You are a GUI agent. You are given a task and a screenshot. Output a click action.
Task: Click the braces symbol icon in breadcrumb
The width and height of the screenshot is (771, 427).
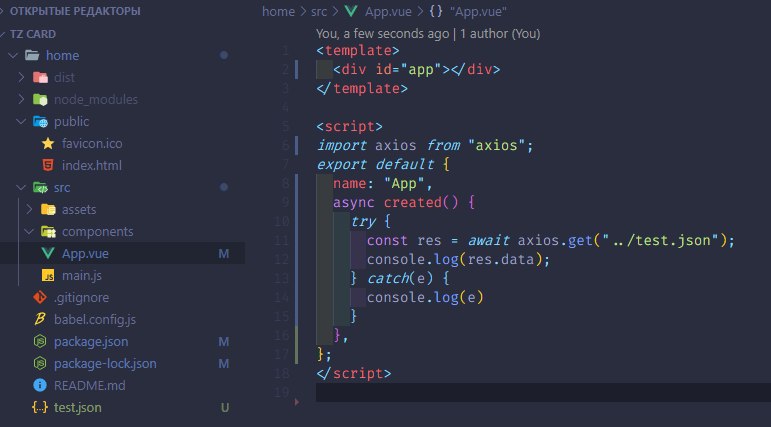436,11
